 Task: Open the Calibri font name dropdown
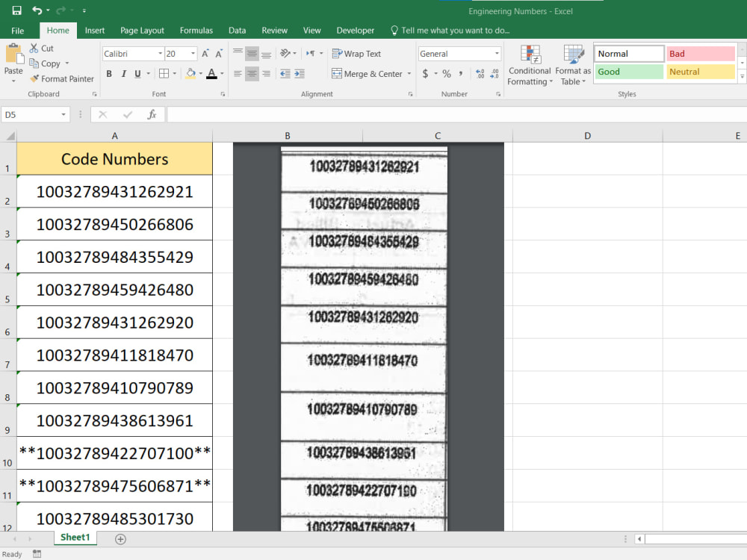click(x=160, y=54)
